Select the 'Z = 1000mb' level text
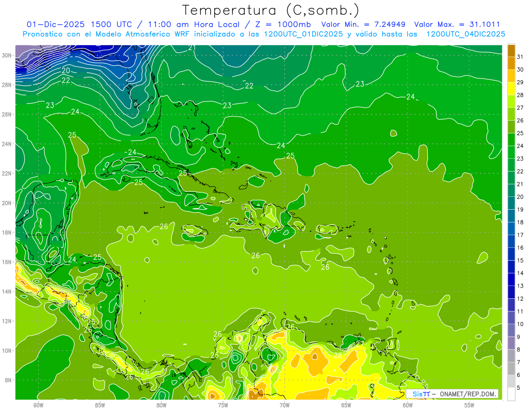The width and height of the screenshot is (532, 411). pyautogui.click(x=283, y=24)
